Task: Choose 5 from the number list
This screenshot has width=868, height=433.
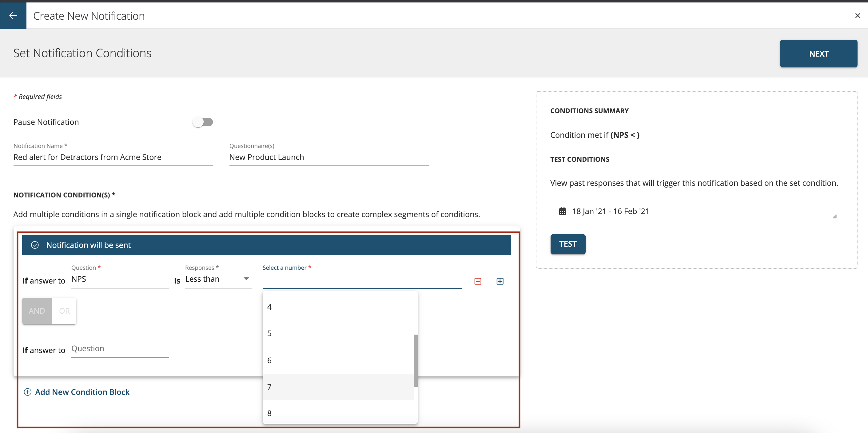Action: pos(338,333)
